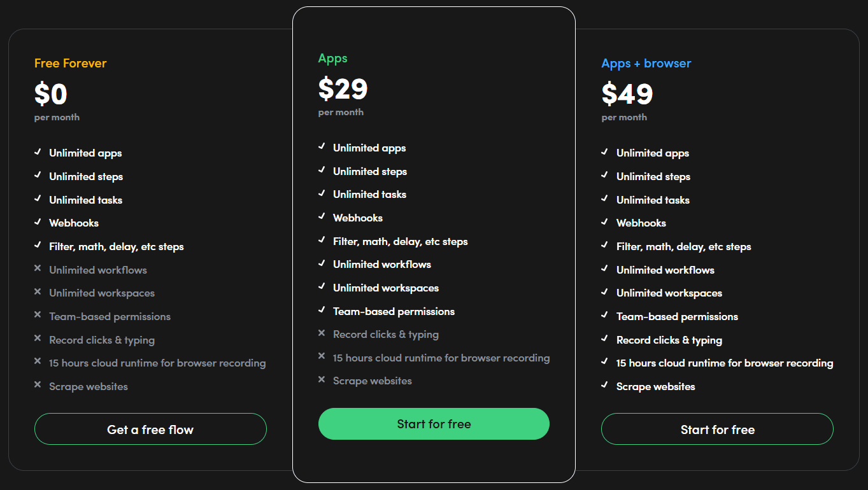This screenshot has height=490, width=868.
Task: Click the $29 price in the Apps plan
Action: [x=343, y=89]
